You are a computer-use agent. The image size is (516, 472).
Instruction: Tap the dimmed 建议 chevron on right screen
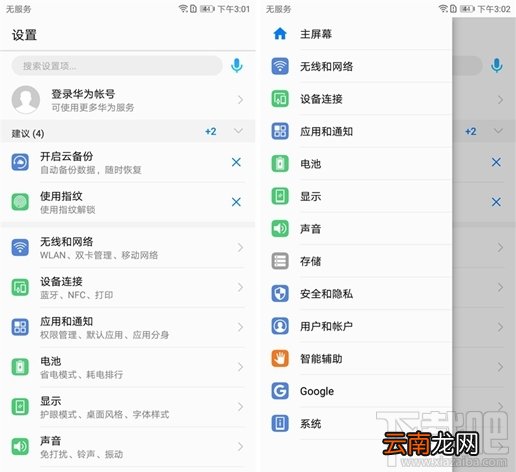point(498,131)
